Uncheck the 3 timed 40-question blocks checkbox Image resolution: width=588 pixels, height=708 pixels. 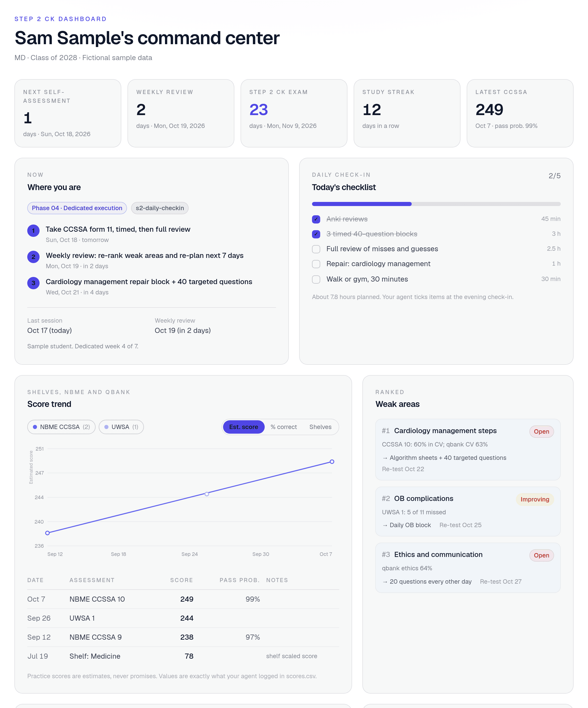[x=316, y=234]
